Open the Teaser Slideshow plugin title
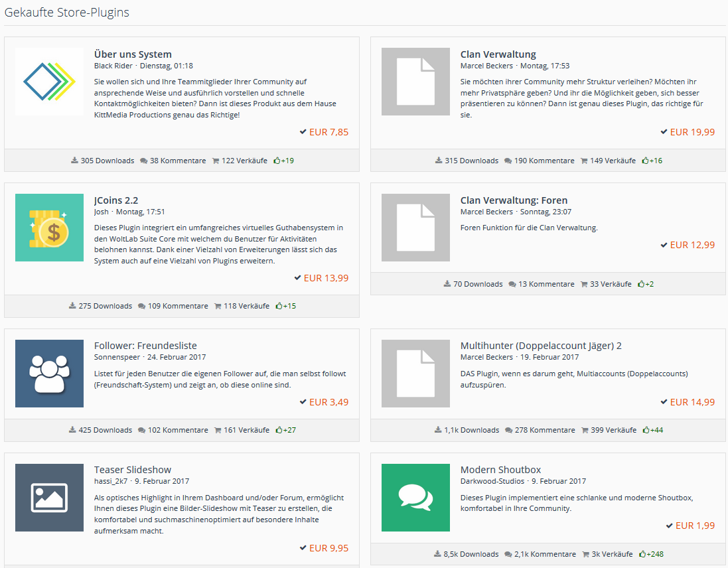The width and height of the screenshot is (728, 568). pos(132,470)
